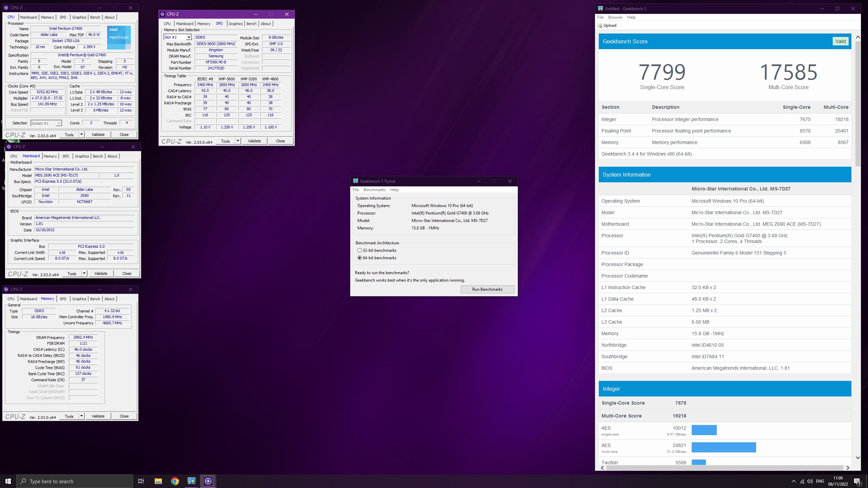Viewport: 868px width, 488px height.
Task: Open network status tray icon
Action: (x=802, y=481)
